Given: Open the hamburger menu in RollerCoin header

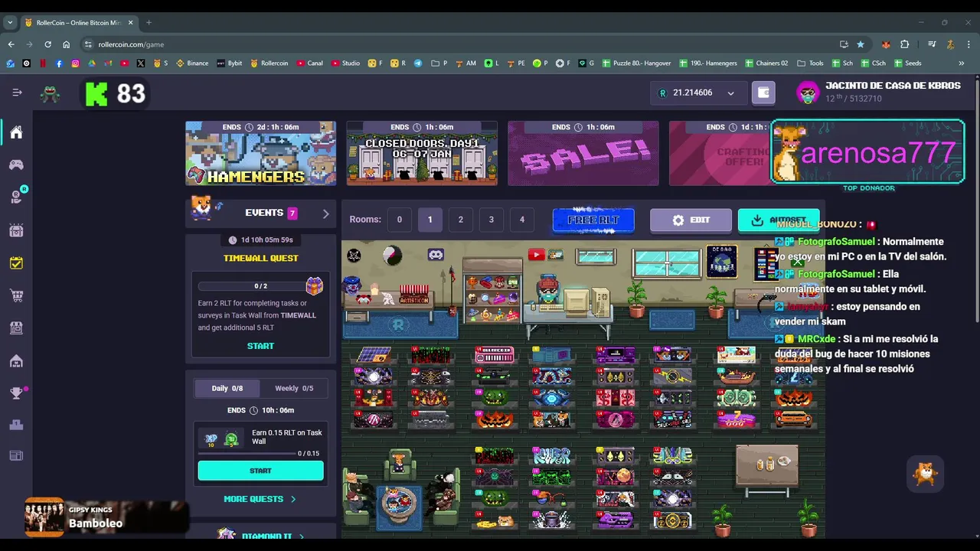Looking at the screenshot, I should click(17, 93).
